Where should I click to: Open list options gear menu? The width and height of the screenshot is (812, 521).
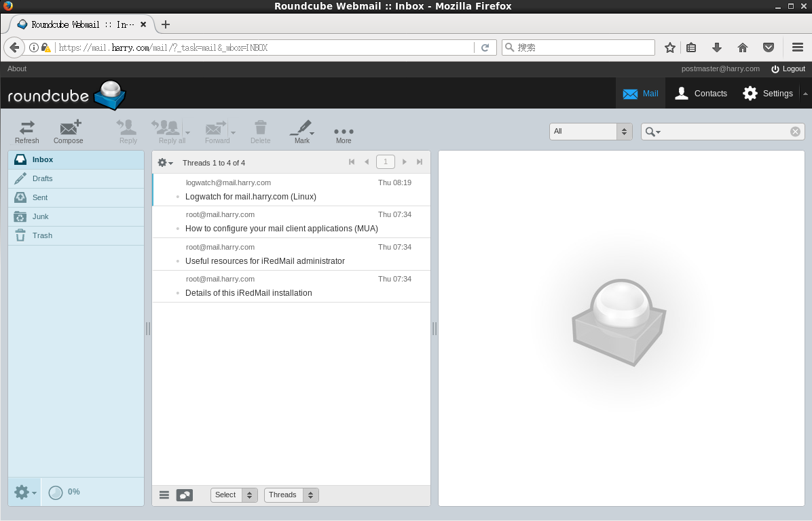(x=165, y=162)
